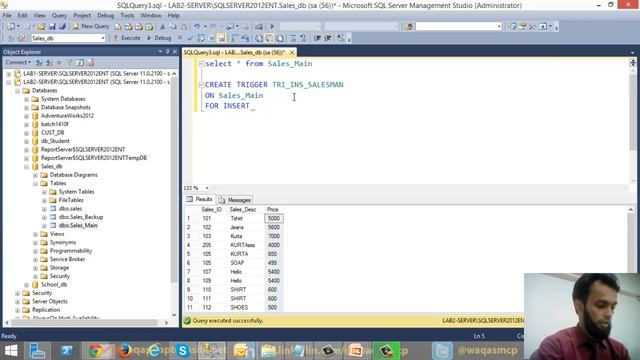The image size is (640, 360).
Task: Expand the CUST_DB database
Action: click(26, 133)
